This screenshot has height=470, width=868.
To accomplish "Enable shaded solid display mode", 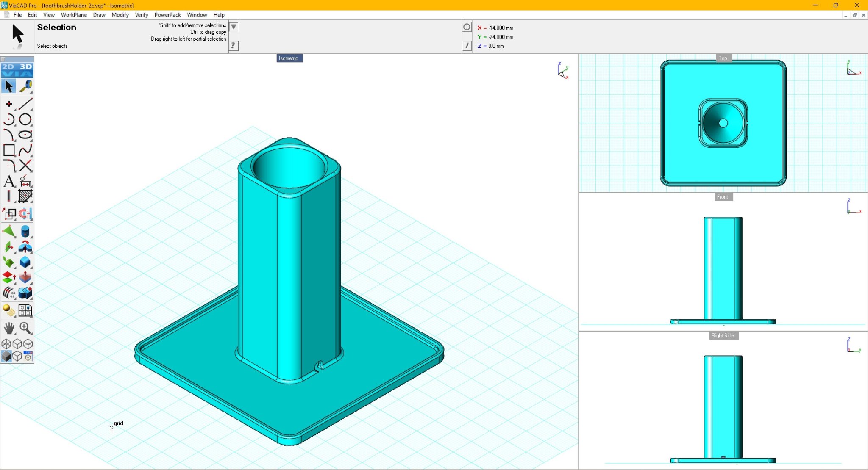I will pyautogui.click(x=6, y=356).
